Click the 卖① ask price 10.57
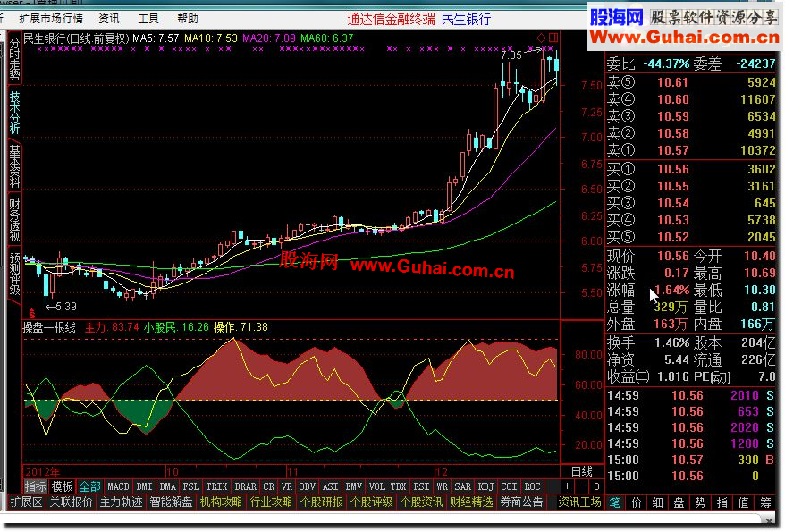The image size is (785, 532). [673, 150]
